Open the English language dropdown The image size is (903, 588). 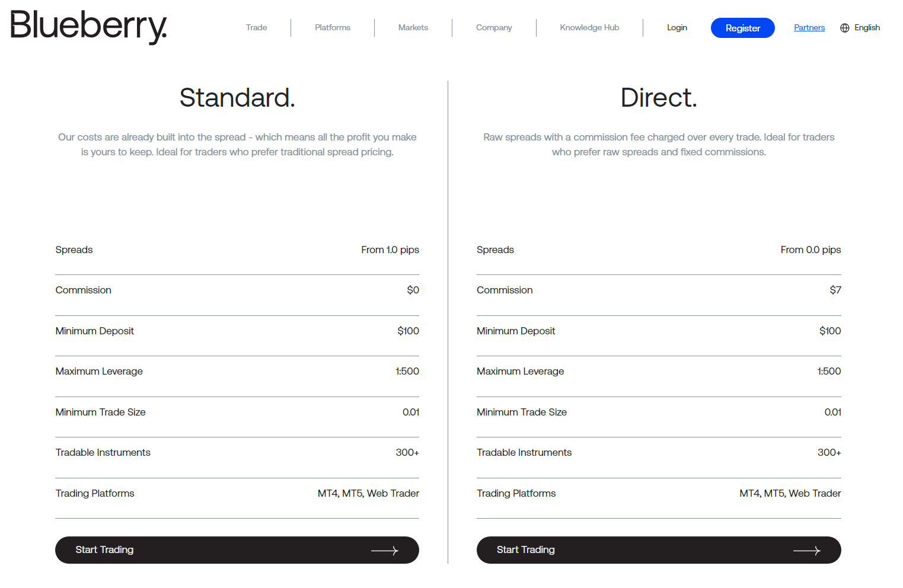867,28
